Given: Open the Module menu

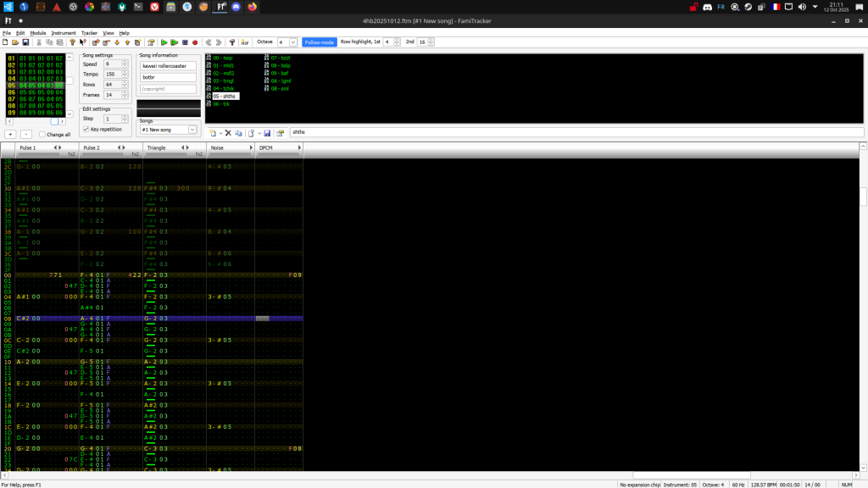Looking at the screenshot, I should [38, 32].
